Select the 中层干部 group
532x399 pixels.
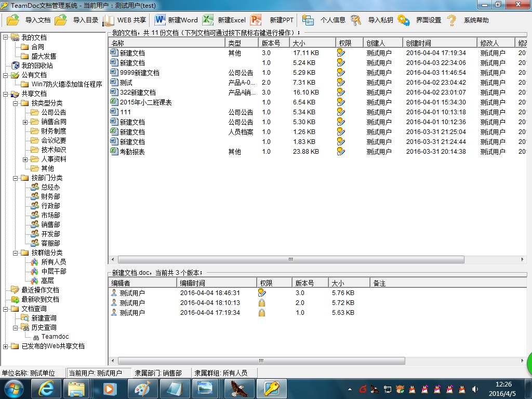(x=54, y=271)
